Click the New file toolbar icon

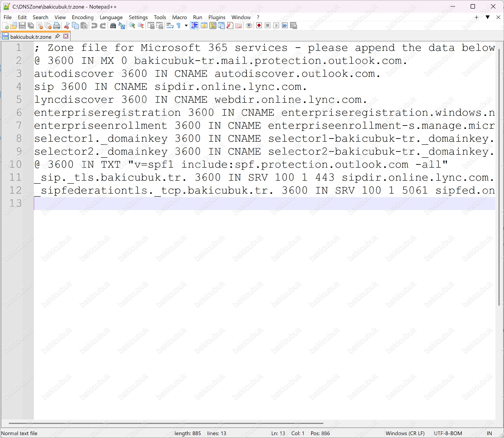pos(5,26)
